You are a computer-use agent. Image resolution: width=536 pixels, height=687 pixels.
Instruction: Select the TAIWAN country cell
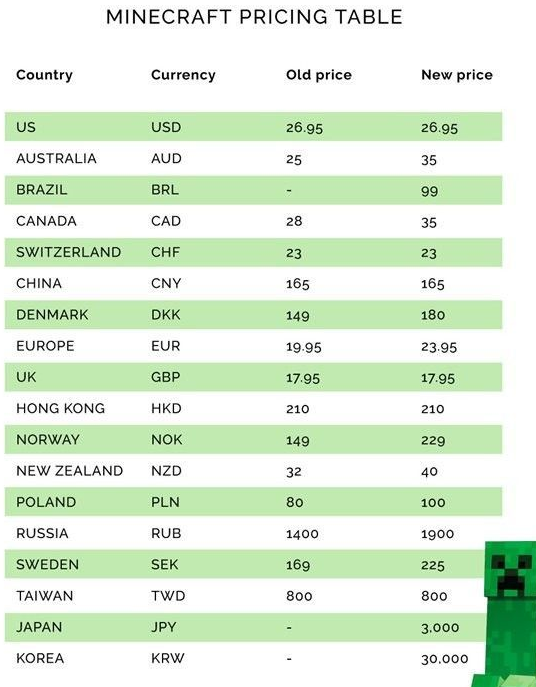[45, 596]
